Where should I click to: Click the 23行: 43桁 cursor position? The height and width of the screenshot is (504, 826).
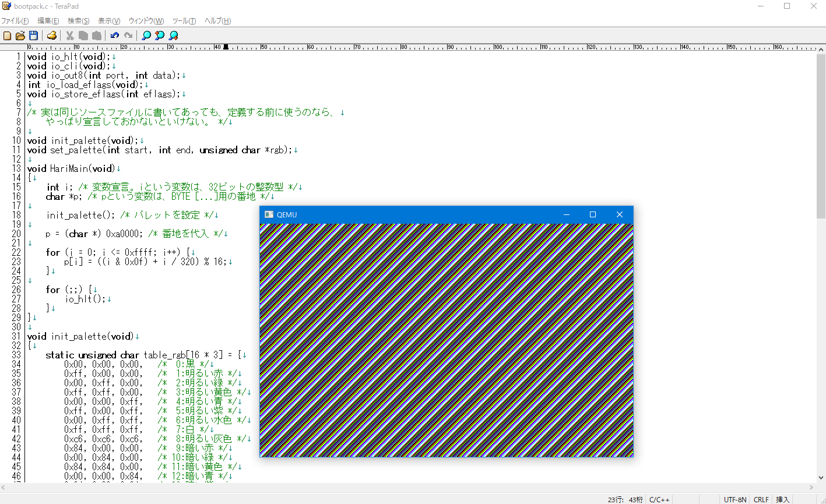click(625, 499)
